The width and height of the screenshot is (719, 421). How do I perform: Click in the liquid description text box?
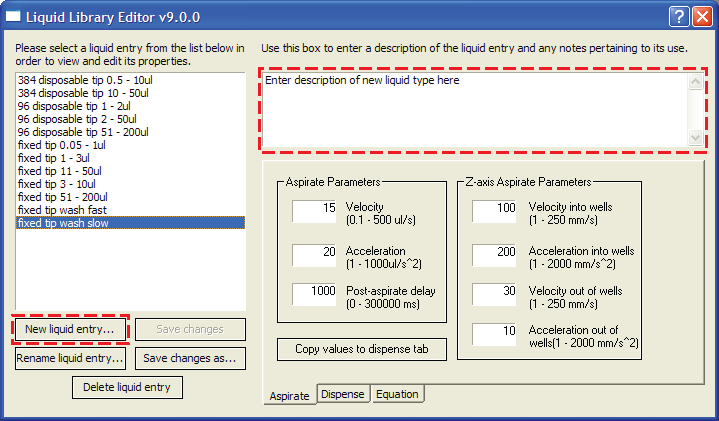pyautogui.click(x=475, y=109)
